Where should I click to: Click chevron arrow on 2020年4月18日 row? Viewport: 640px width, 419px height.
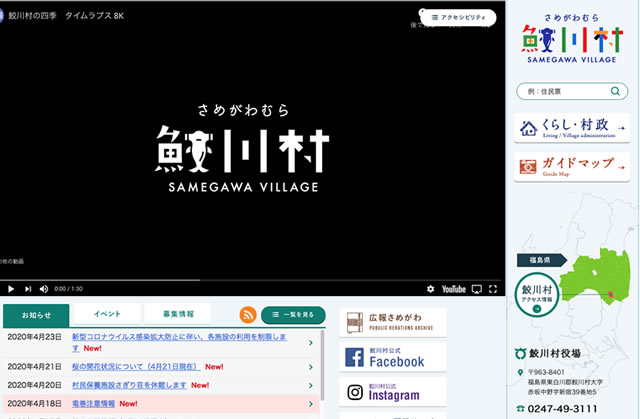click(x=311, y=404)
